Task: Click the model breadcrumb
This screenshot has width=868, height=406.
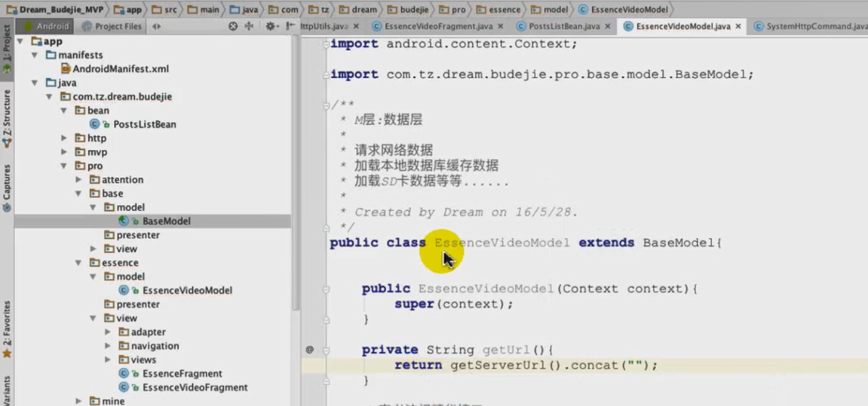Action: tap(550, 10)
